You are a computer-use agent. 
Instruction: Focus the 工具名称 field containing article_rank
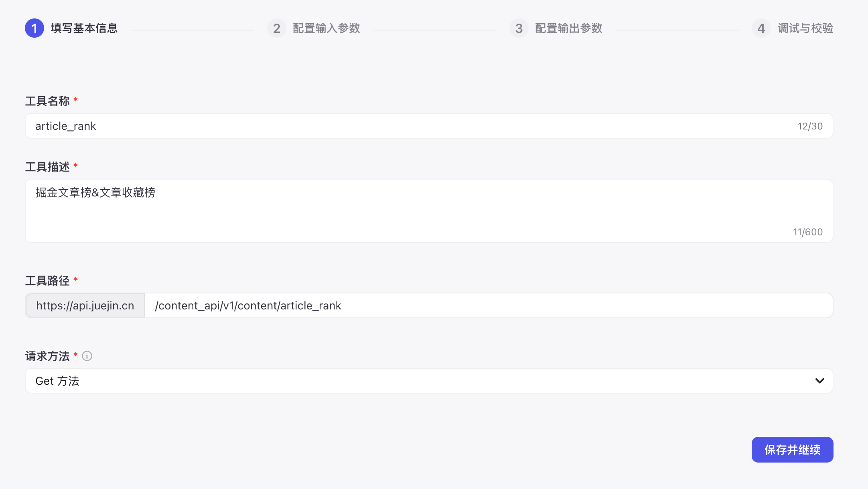(x=429, y=126)
